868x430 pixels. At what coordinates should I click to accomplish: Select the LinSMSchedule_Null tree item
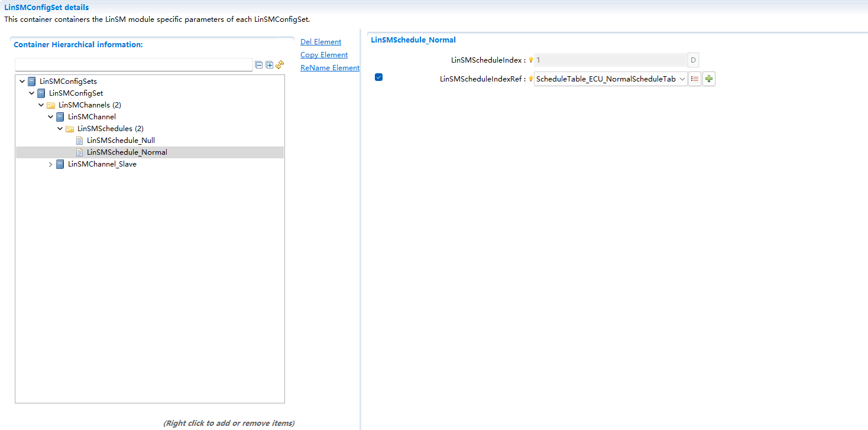coord(121,140)
